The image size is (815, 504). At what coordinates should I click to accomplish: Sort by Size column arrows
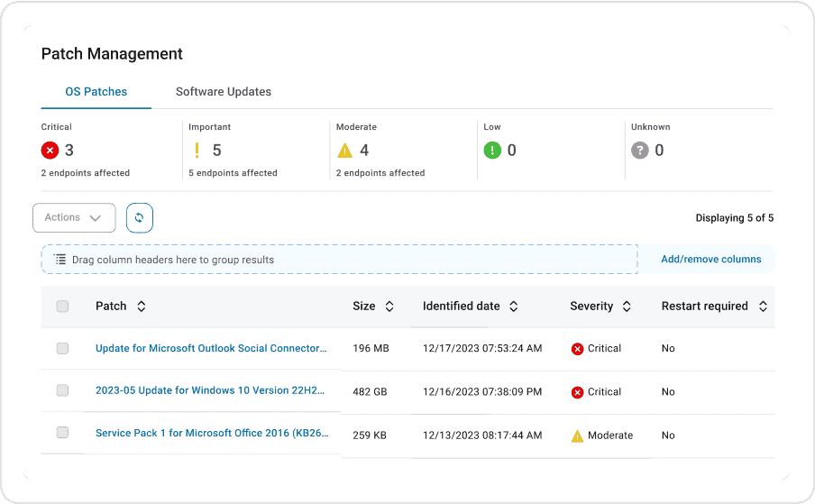[389, 307]
